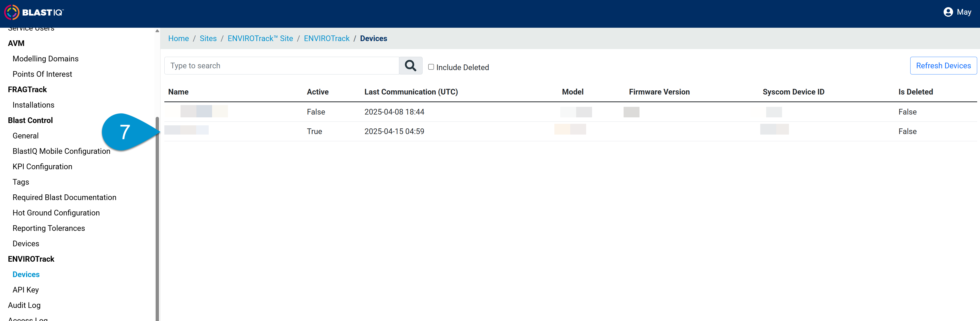Open Devices under Blast Control
The image size is (980, 321).
pyautogui.click(x=26, y=244)
